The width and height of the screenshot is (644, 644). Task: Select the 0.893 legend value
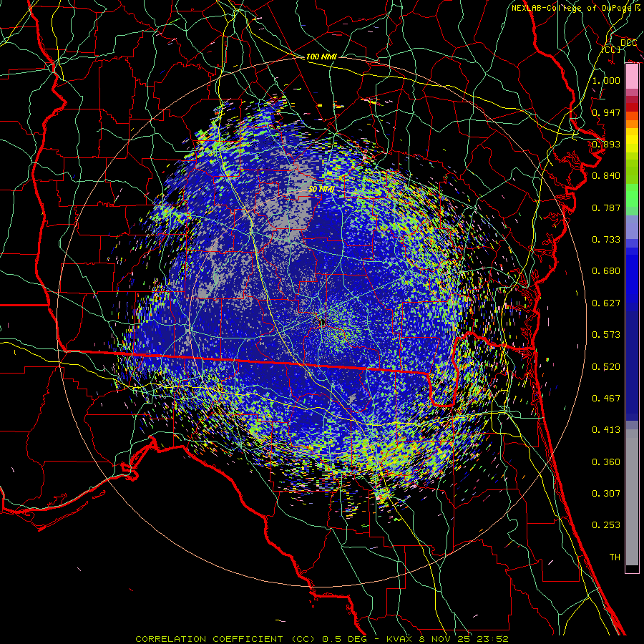point(606,144)
